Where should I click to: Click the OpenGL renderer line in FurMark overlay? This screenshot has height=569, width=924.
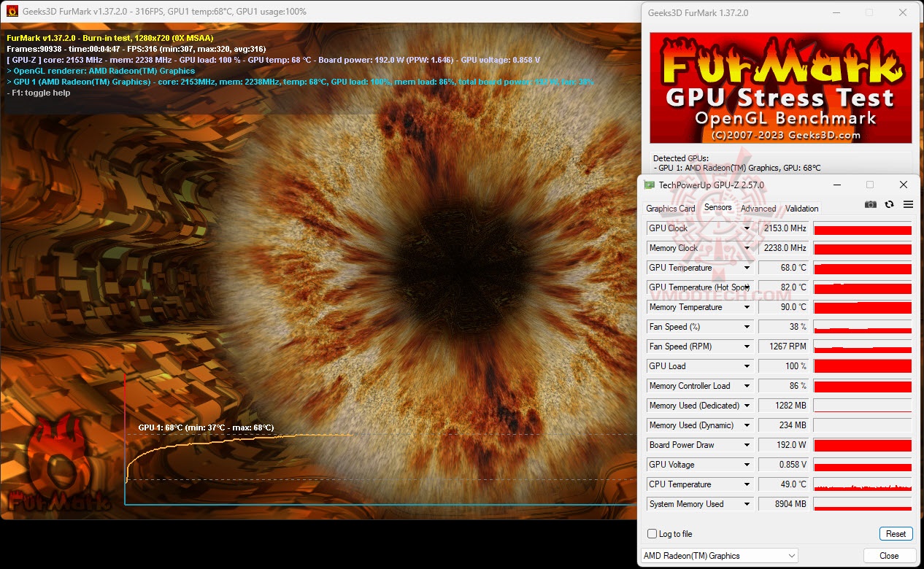[101, 71]
